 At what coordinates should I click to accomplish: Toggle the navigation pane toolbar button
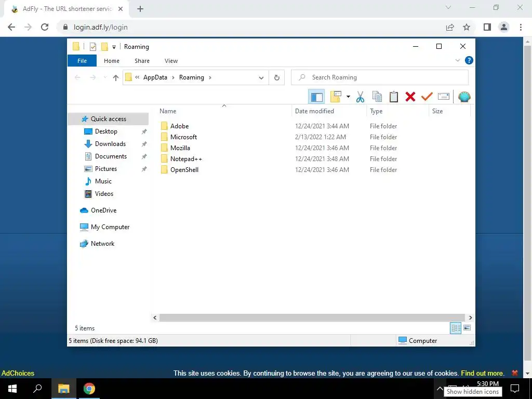316,97
